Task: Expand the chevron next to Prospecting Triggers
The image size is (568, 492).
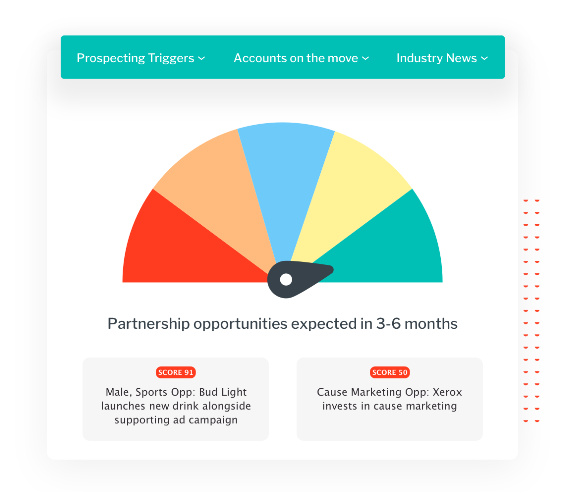Action: coord(202,58)
